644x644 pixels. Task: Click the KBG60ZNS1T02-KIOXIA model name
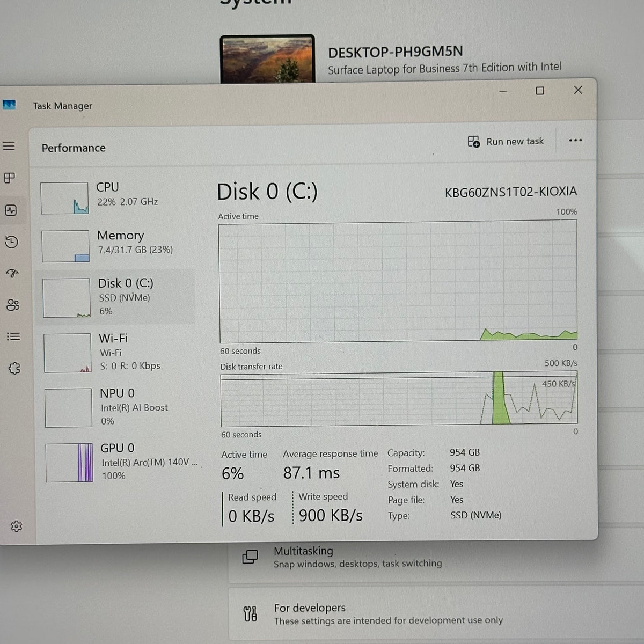[x=511, y=192]
